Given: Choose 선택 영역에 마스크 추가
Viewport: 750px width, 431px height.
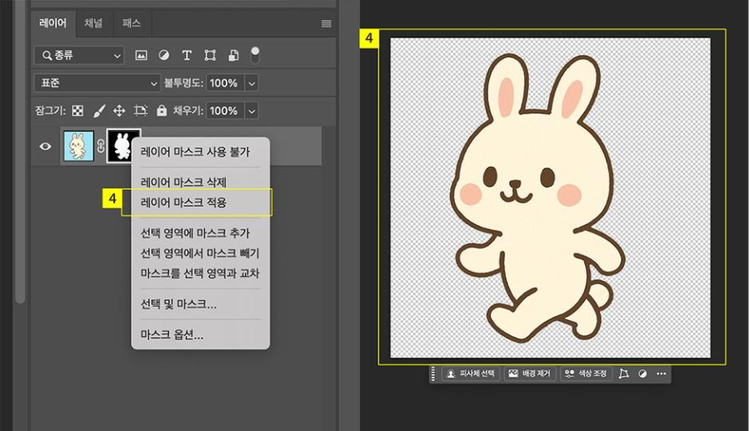Looking at the screenshot, I should tap(195, 233).
